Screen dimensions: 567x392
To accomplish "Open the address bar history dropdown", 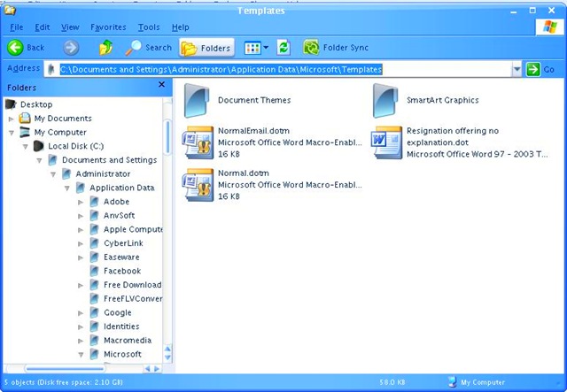I will click(517, 69).
